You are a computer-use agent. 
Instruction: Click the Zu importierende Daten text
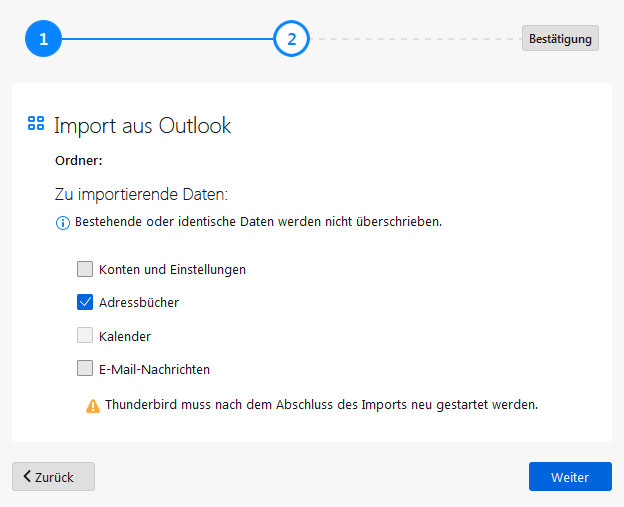point(142,194)
